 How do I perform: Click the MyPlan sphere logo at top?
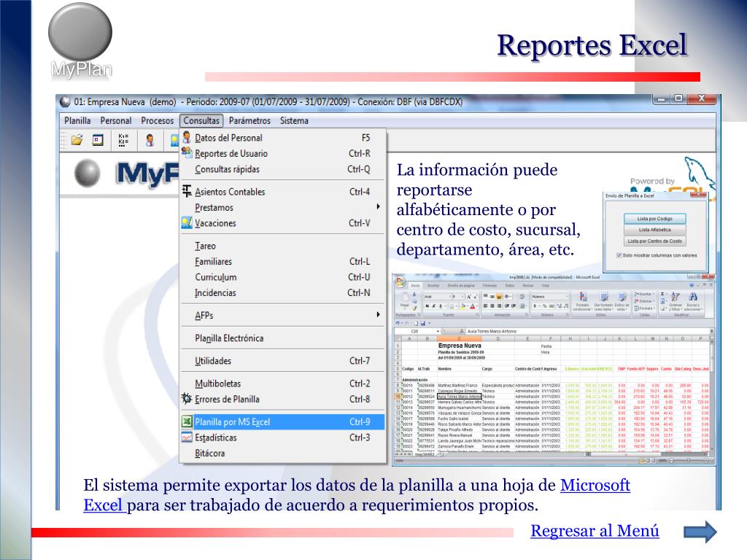point(80,32)
